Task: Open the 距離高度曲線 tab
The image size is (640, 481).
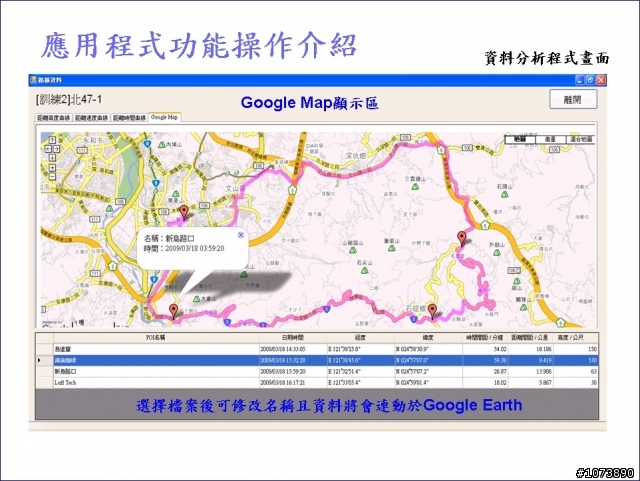Action: pyautogui.click(x=54, y=118)
